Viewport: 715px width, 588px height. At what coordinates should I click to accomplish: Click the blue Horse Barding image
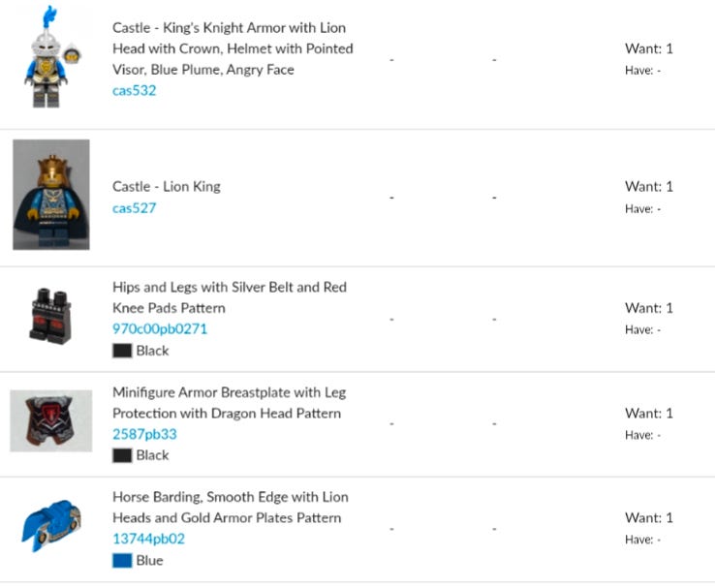click(x=51, y=526)
